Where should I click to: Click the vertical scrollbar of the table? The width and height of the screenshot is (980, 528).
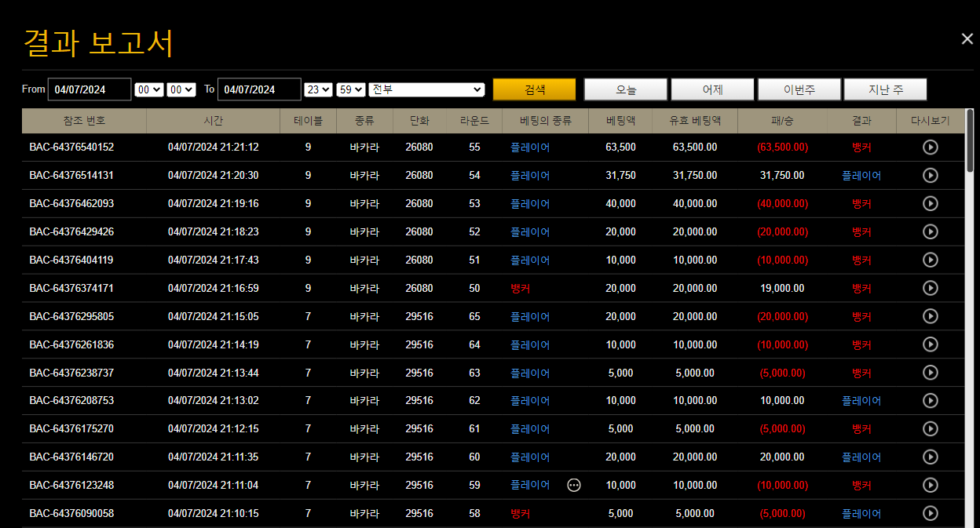971,140
